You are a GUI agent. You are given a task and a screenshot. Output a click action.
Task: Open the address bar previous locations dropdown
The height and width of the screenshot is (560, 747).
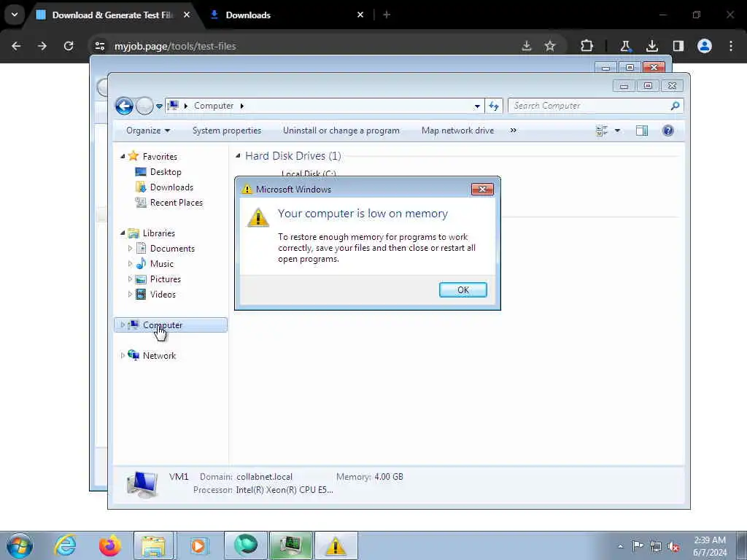[x=477, y=106]
